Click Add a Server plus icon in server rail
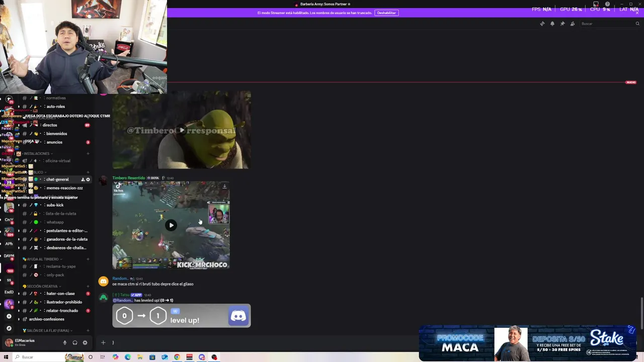The image size is (644, 362). tap(9, 316)
